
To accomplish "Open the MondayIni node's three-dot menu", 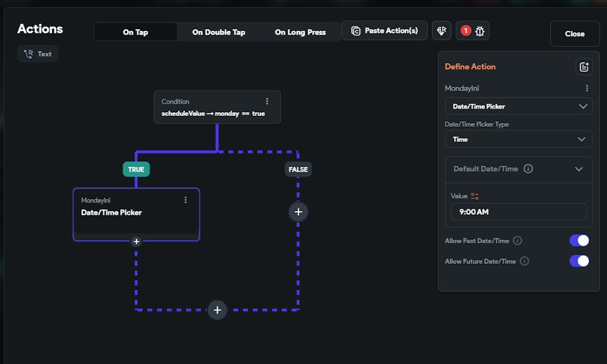I will pyautogui.click(x=186, y=200).
